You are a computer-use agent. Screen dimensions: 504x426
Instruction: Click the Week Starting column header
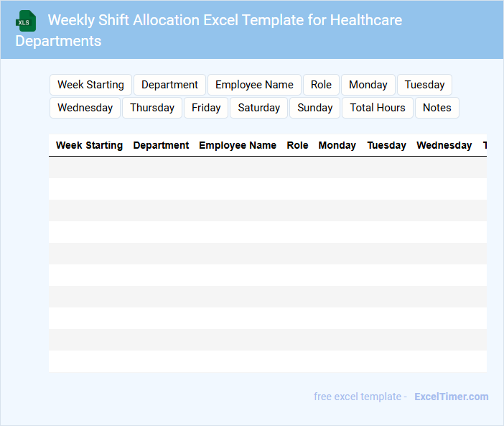[89, 145]
